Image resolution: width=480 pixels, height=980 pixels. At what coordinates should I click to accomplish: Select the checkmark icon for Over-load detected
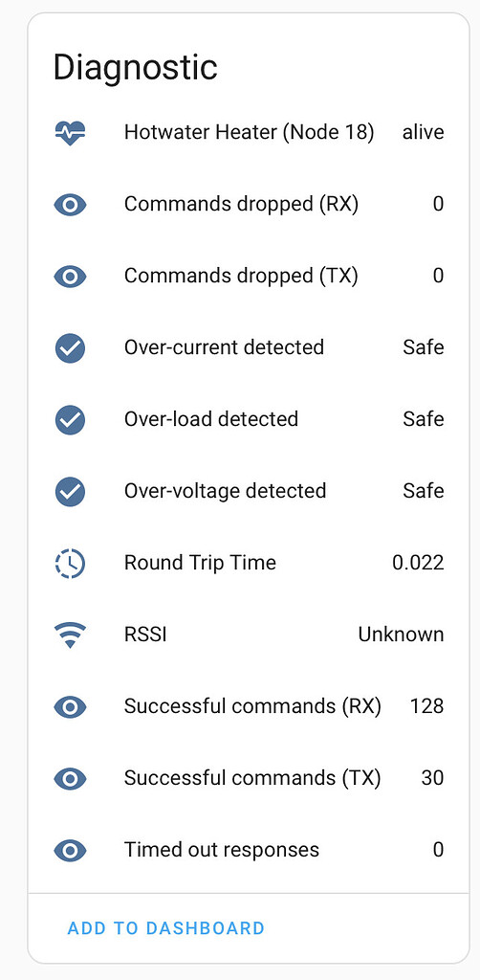[70, 420]
